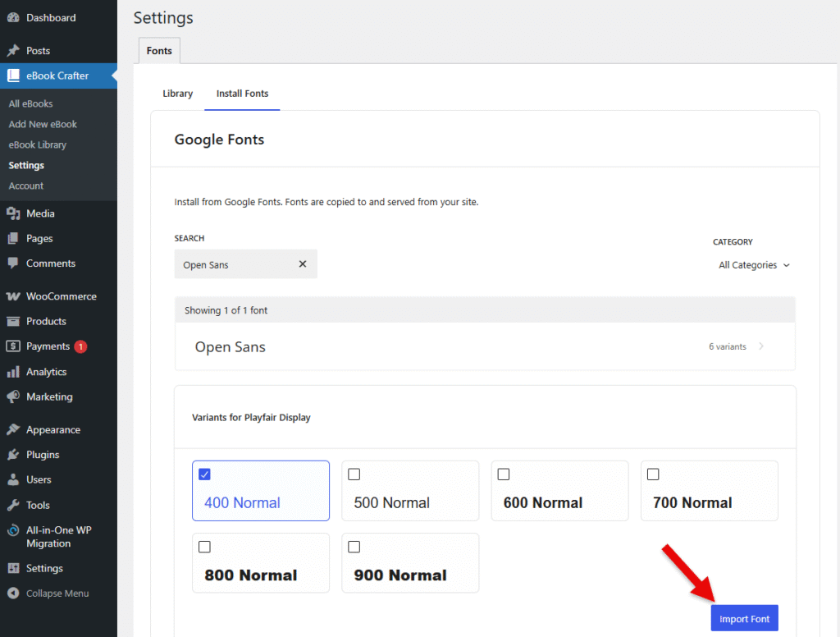This screenshot has height=637, width=840.
Task: Expand Open Sans variants chevron
Action: click(x=761, y=346)
